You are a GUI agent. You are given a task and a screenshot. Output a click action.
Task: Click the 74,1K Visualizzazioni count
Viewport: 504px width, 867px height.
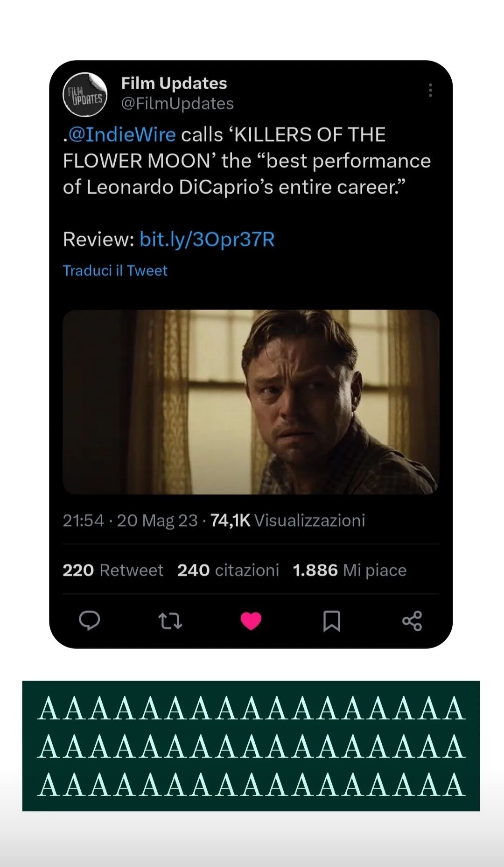coord(287,520)
